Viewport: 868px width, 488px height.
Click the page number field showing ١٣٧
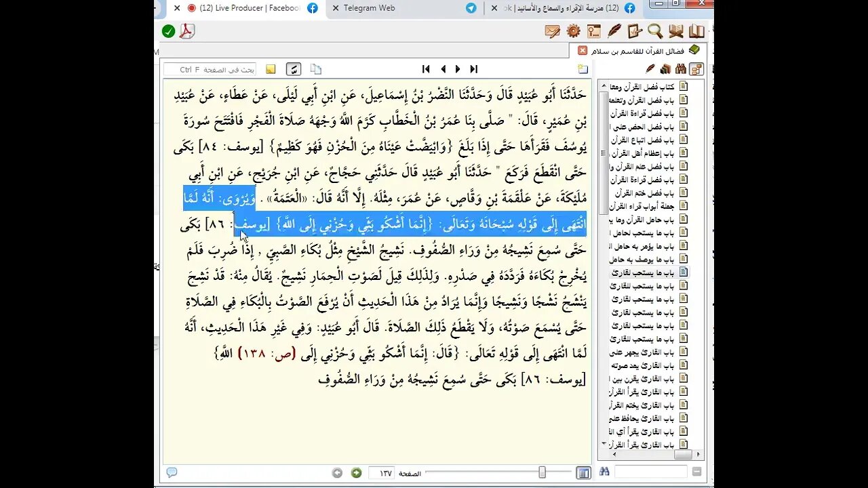pyautogui.click(x=382, y=472)
